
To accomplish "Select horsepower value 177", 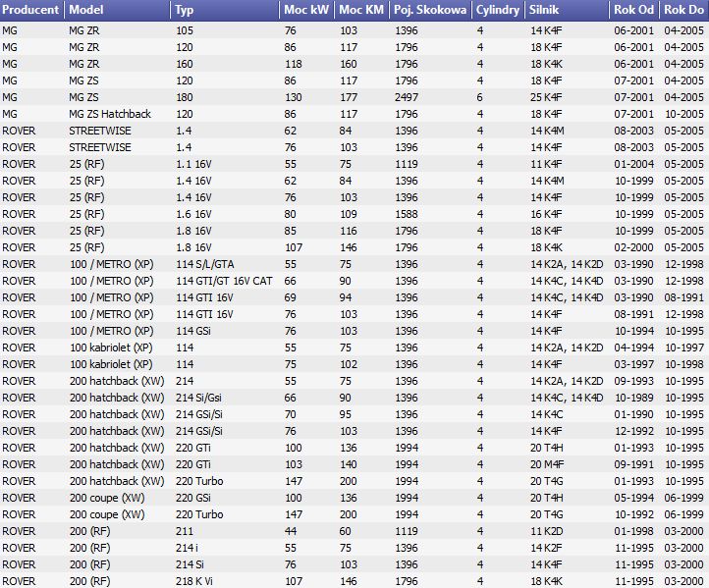I will [349, 97].
